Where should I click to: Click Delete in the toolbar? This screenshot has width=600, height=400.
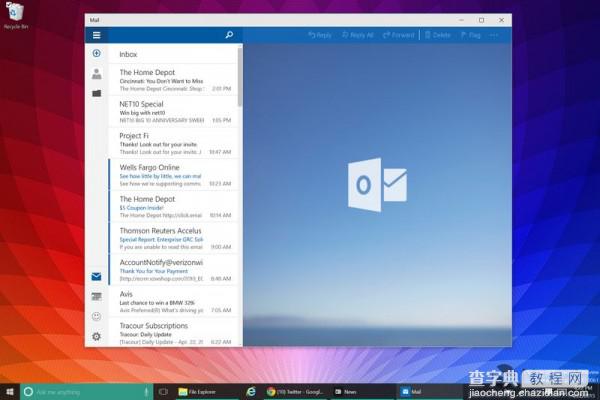click(x=437, y=35)
